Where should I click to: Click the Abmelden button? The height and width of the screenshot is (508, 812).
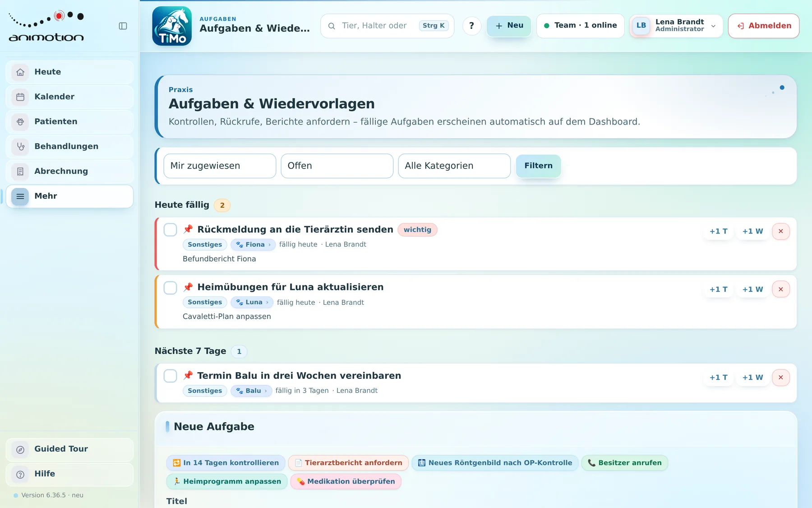764,26
